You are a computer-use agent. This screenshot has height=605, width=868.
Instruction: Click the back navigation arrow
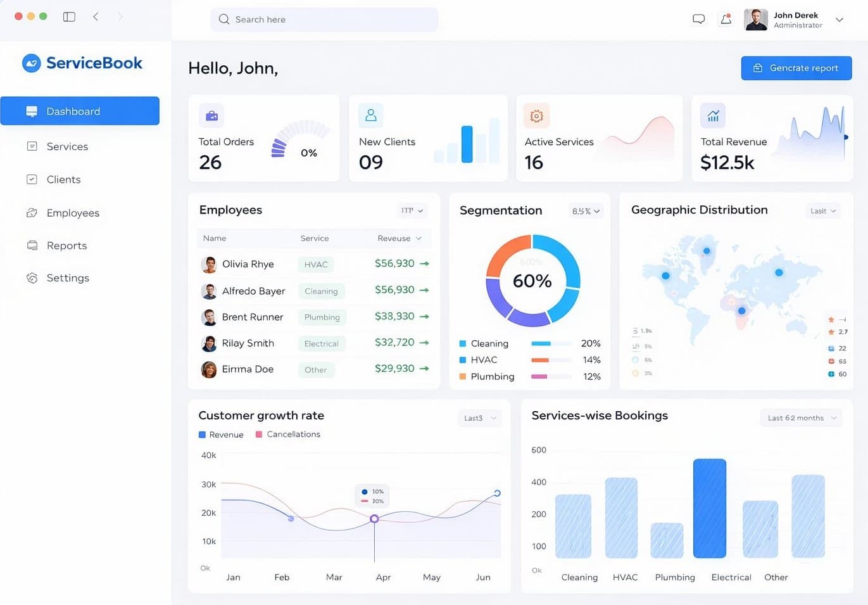click(96, 16)
